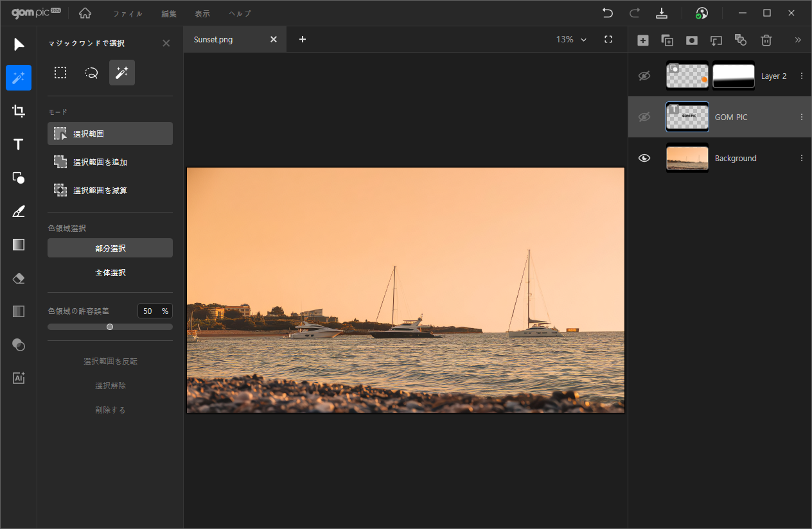812x529 pixels.
Task: Select the Text tool
Action: tap(19, 144)
